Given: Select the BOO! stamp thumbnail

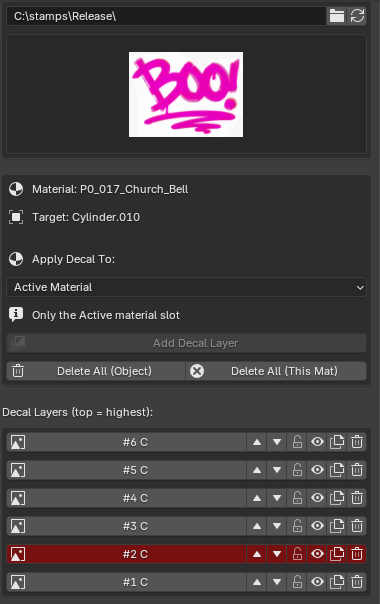Looking at the screenshot, I should coord(186,94).
